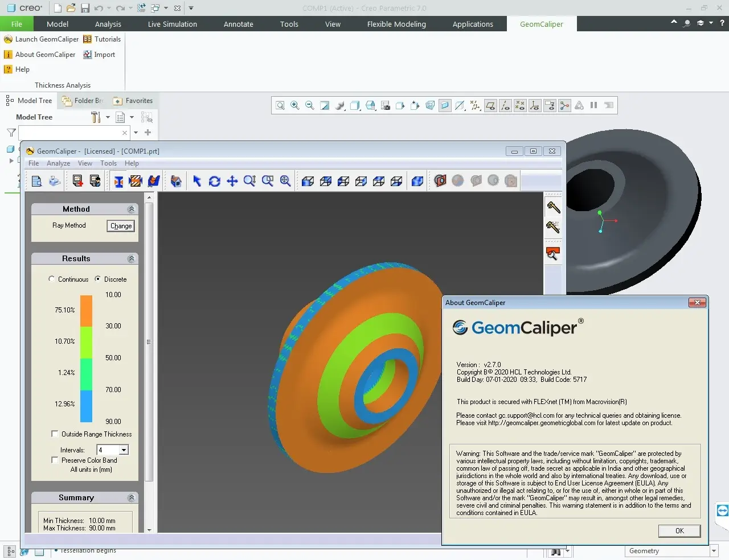Click About GeomCaliper ribbon button

pos(40,55)
